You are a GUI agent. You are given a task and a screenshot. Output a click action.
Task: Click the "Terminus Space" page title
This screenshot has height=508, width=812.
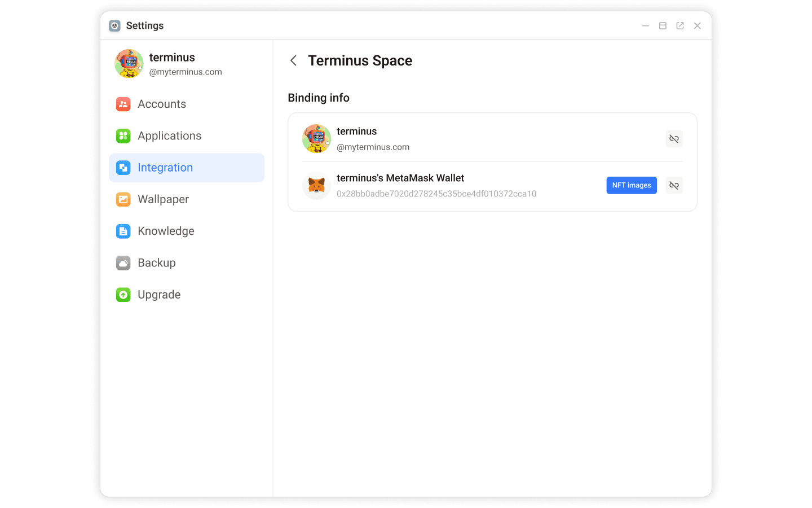point(360,60)
